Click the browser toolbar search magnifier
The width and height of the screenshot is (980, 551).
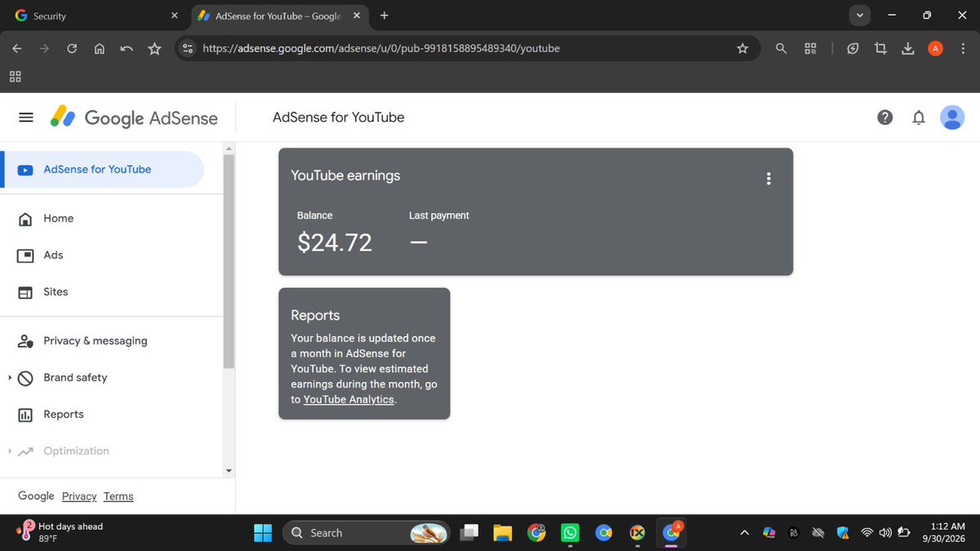pyautogui.click(x=781, y=49)
